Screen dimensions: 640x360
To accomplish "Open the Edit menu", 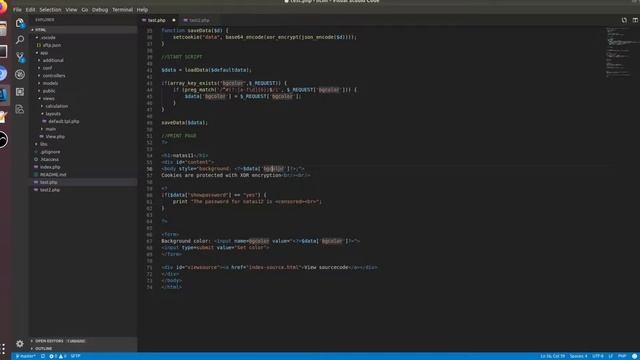I will click(x=30, y=9).
